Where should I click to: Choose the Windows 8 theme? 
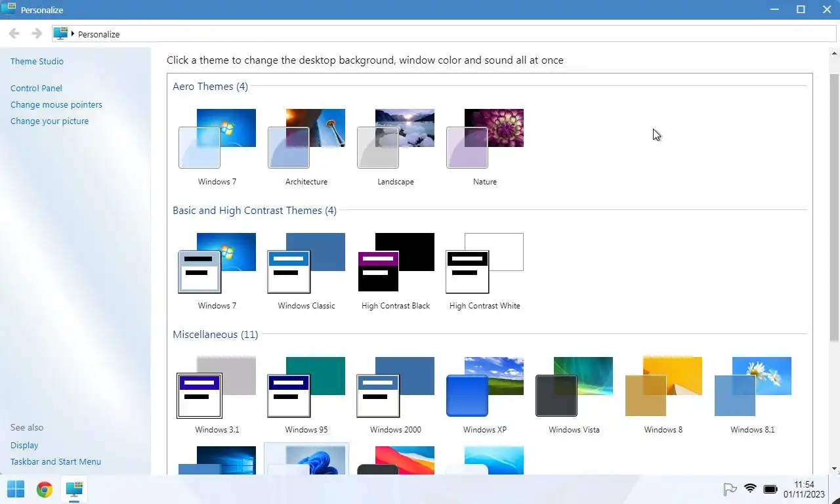[663, 395]
